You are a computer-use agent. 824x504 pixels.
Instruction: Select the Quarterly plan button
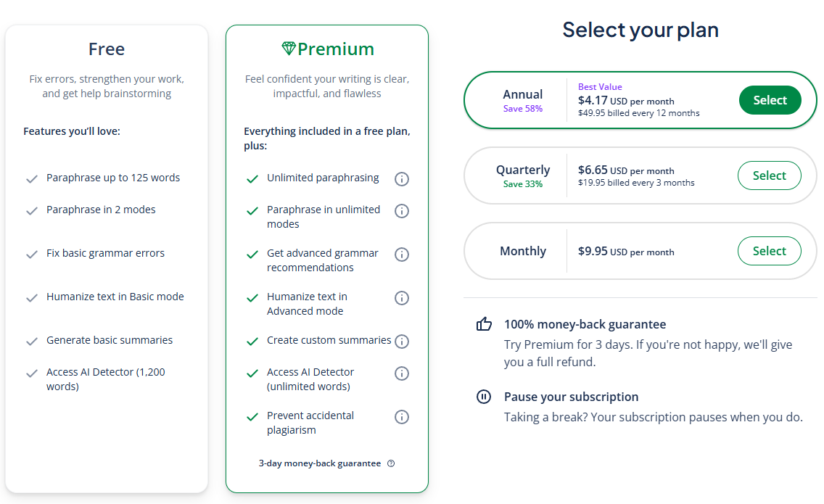770,175
